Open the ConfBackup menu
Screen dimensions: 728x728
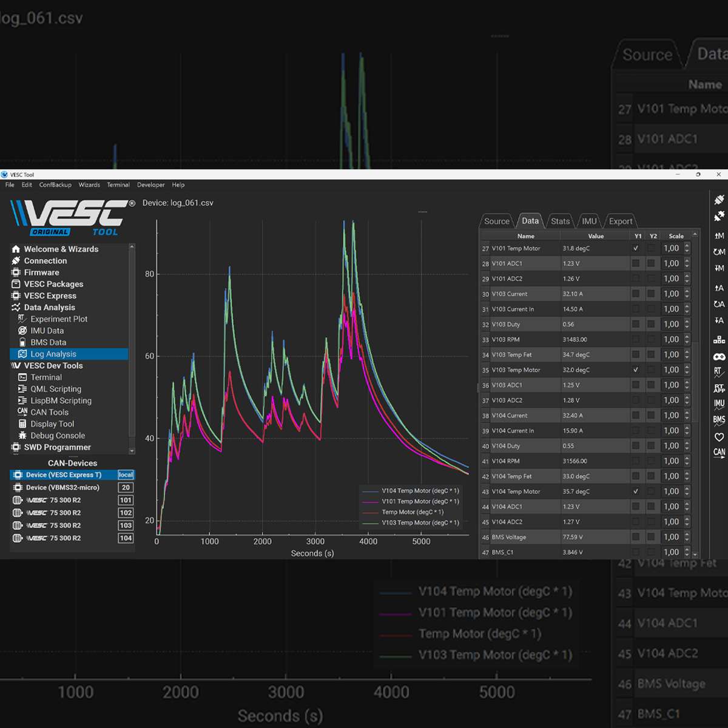(x=55, y=185)
